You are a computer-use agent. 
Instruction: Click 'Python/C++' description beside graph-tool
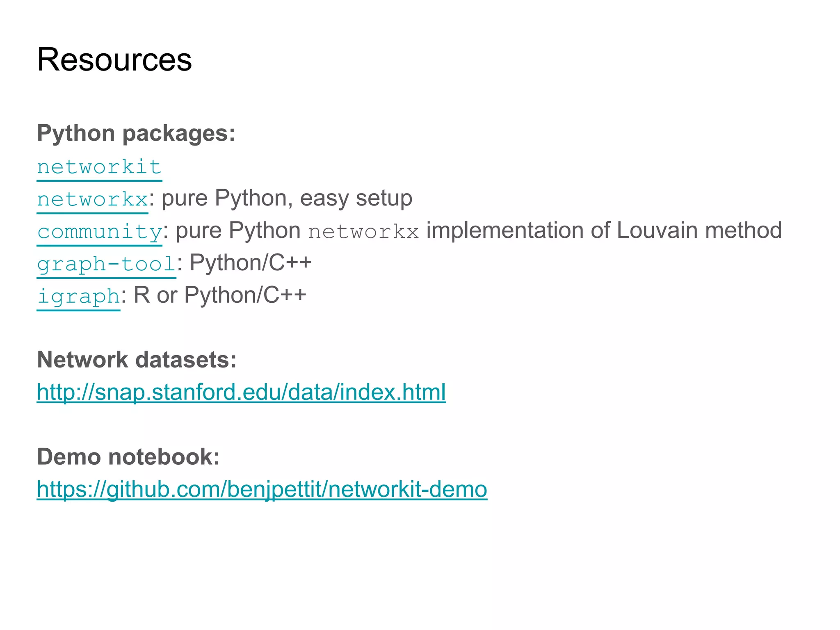point(251,263)
